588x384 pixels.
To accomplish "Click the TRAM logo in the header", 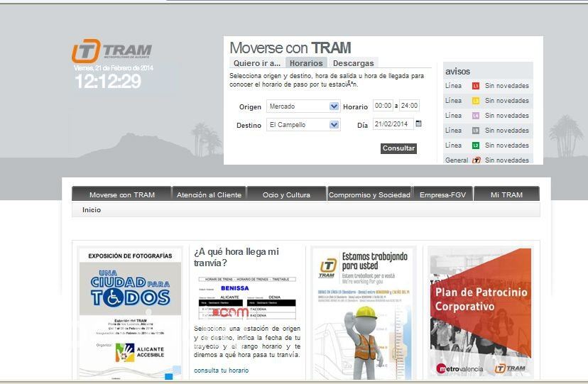I will 111,51.
